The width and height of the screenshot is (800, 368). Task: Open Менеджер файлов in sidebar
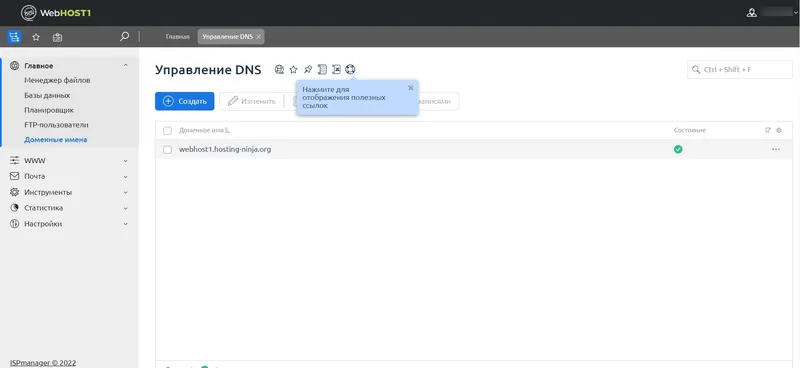point(57,80)
